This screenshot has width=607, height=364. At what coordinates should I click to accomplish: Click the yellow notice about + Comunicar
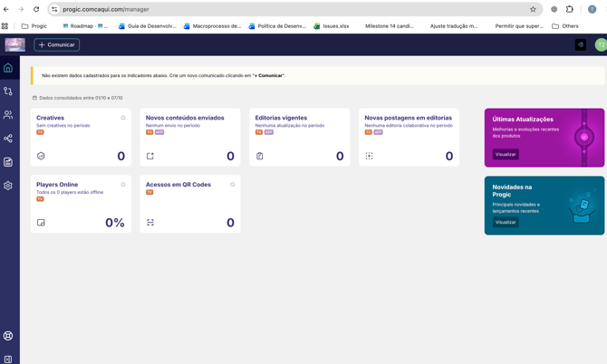tap(317, 75)
